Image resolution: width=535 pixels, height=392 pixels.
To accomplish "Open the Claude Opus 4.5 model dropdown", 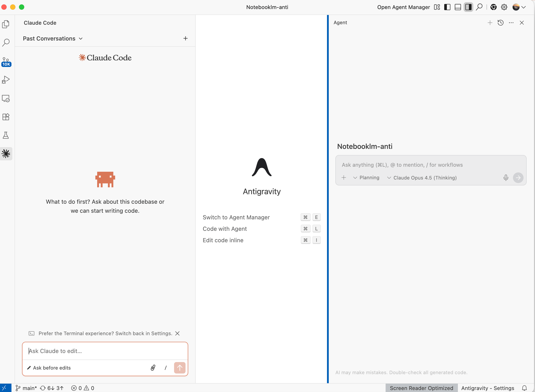I will (x=422, y=178).
